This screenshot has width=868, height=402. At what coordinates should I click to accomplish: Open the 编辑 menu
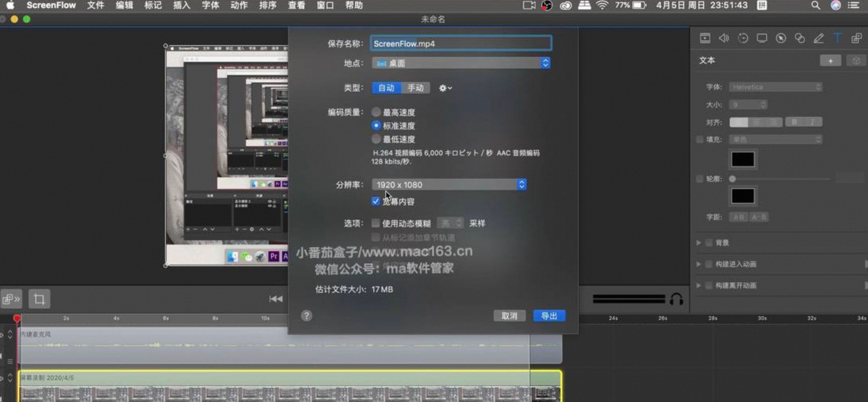[124, 5]
